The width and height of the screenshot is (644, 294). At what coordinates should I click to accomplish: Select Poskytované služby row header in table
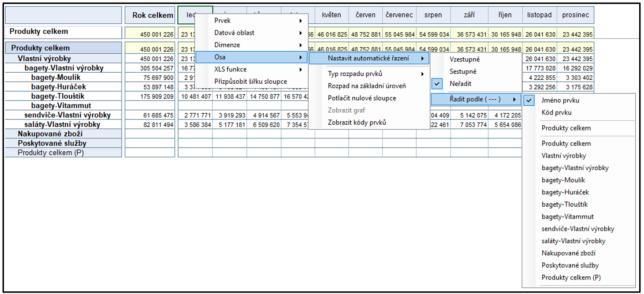pos(63,143)
